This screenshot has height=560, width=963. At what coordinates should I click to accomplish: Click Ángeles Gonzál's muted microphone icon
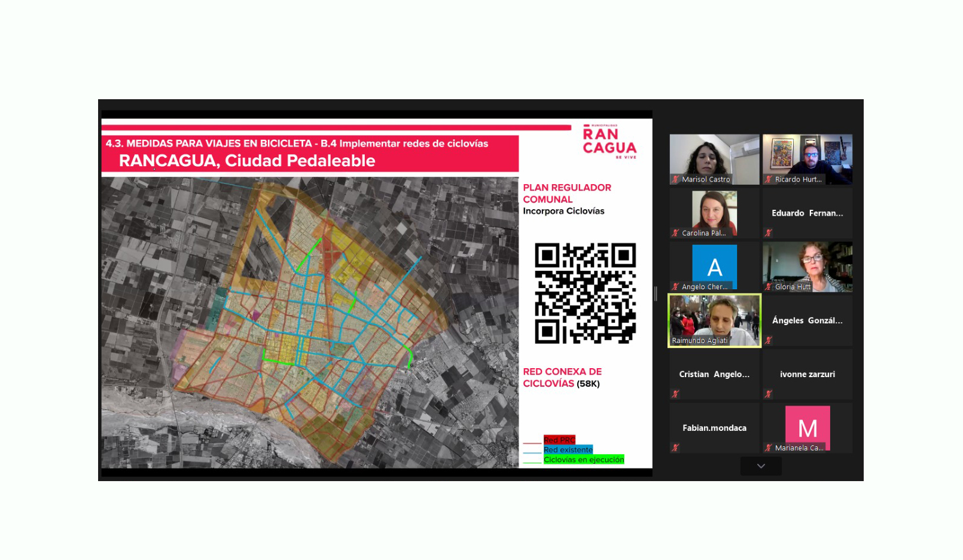[769, 340]
